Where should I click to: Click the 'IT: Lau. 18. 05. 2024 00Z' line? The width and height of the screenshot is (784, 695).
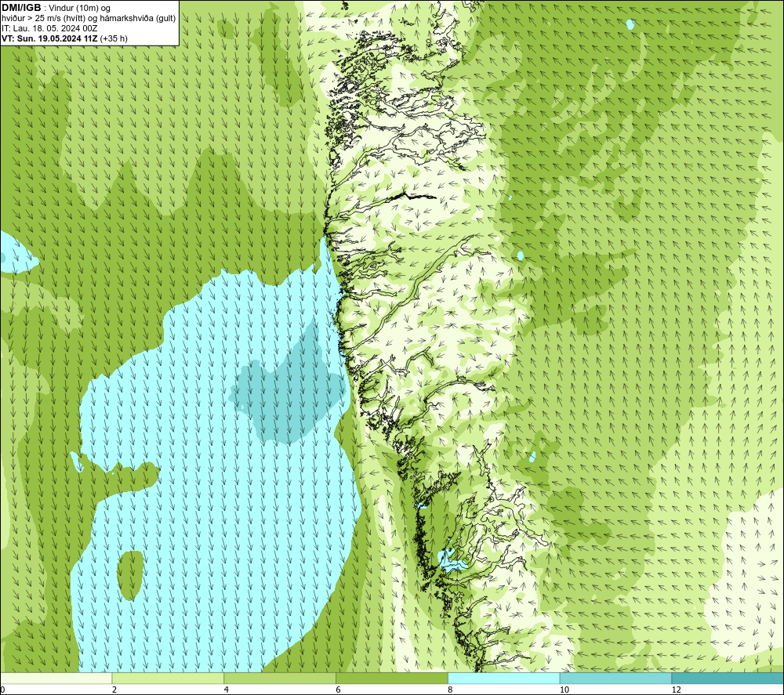49,28
